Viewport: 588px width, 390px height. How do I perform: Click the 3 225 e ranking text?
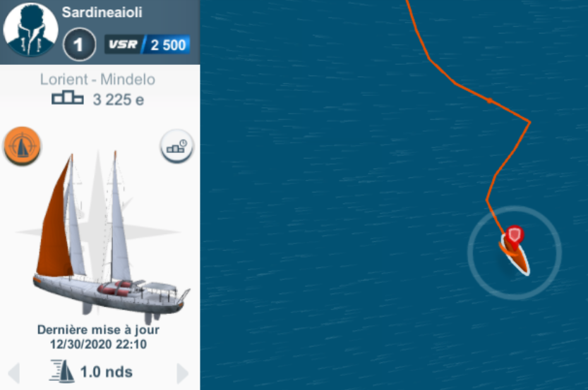(119, 99)
